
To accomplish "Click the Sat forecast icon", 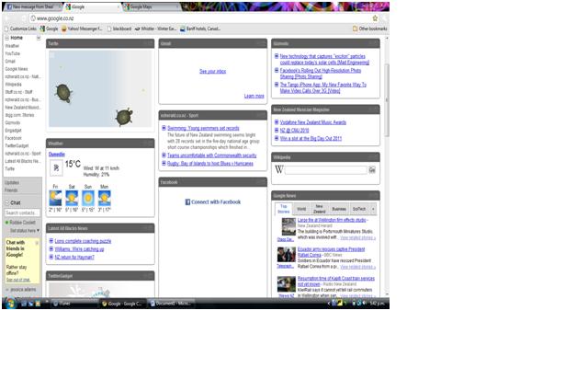I will point(72,198).
